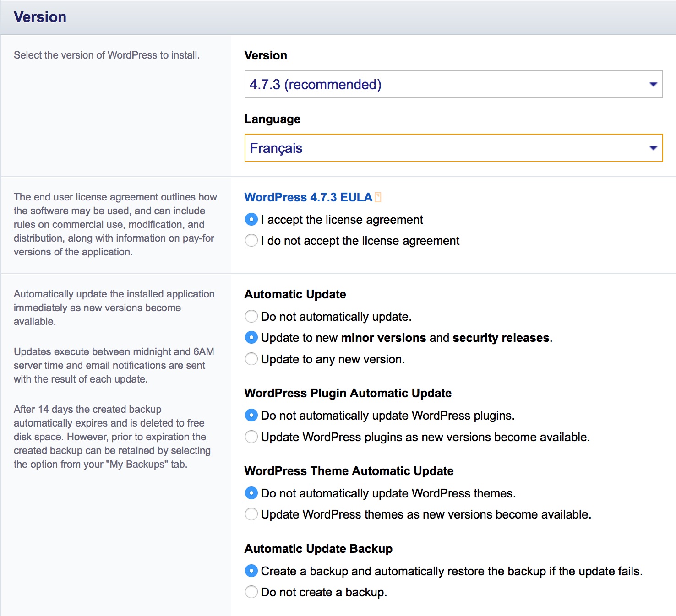Click the 'Version' section header title
The image size is (676, 616).
point(40,17)
